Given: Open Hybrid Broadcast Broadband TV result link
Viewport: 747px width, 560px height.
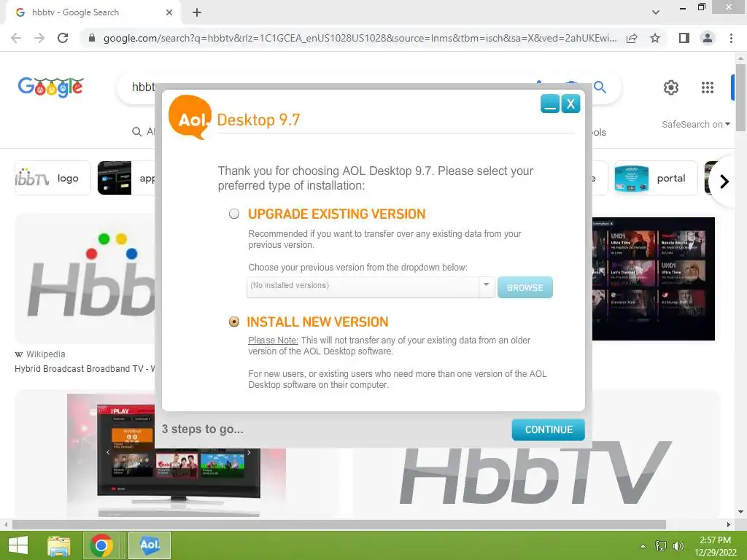Looking at the screenshot, I should 85,368.
